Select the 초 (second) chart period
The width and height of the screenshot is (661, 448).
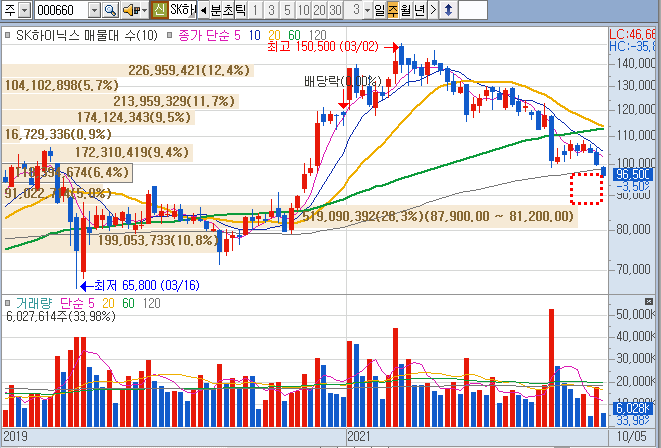point(228,10)
